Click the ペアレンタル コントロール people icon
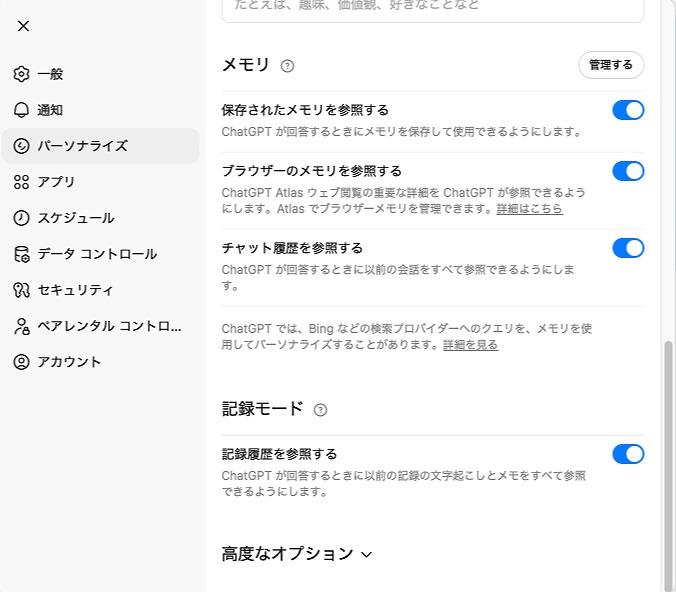The height and width of the screenshot is (592, 676). (22, 326)
